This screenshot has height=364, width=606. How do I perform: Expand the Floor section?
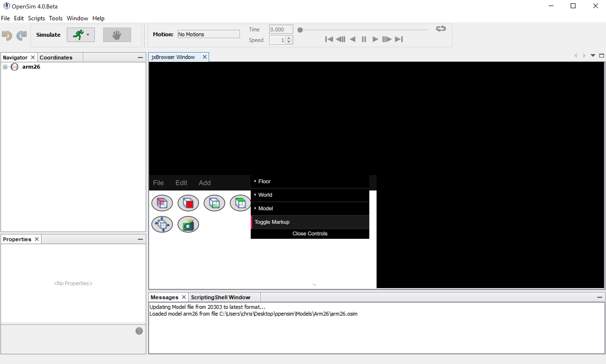click(x=264, y=181)
